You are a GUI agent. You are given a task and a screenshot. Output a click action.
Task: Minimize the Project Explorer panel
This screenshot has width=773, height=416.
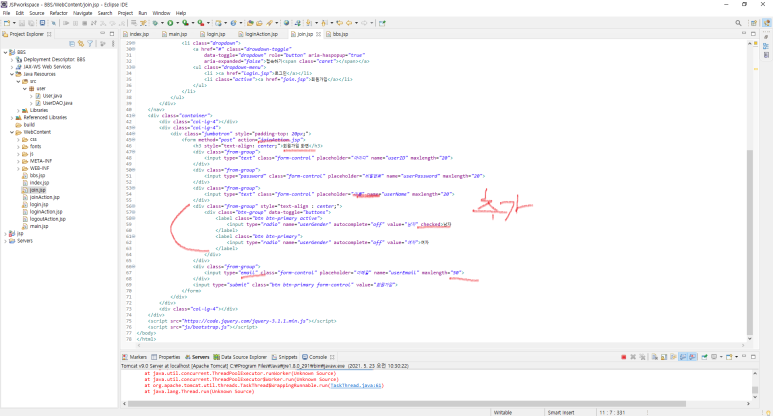[x=103, y=34]
